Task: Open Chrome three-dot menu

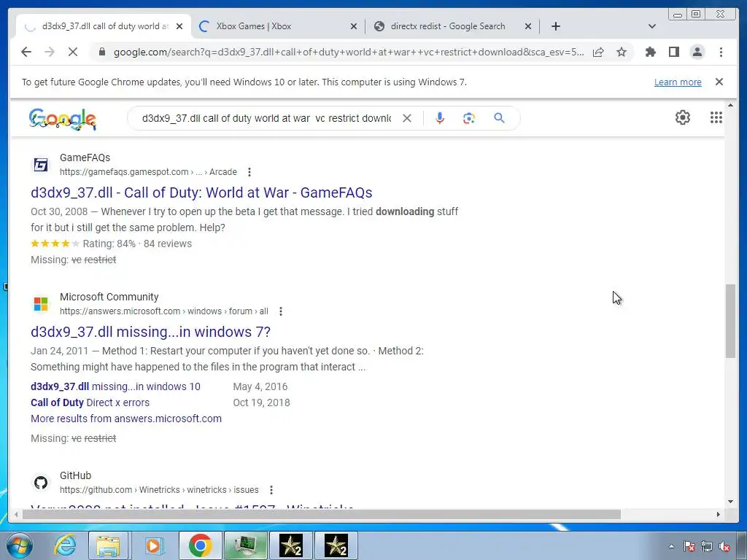Action: pos(721,52)
